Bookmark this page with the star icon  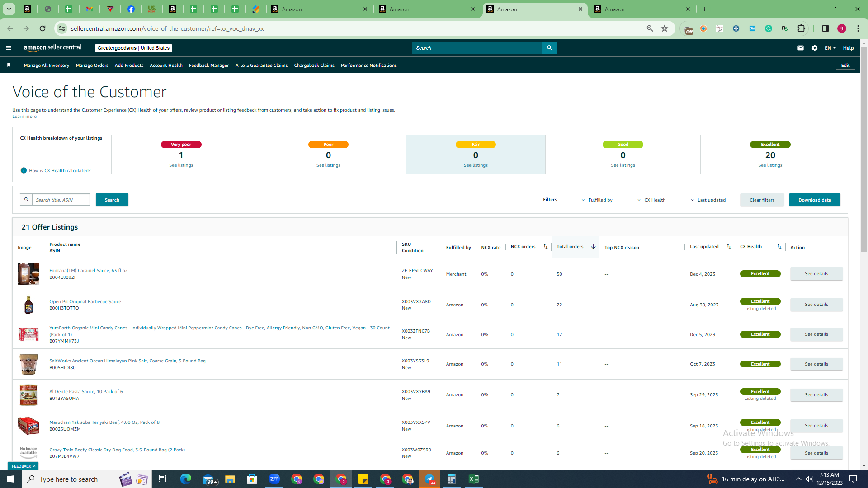665,28
